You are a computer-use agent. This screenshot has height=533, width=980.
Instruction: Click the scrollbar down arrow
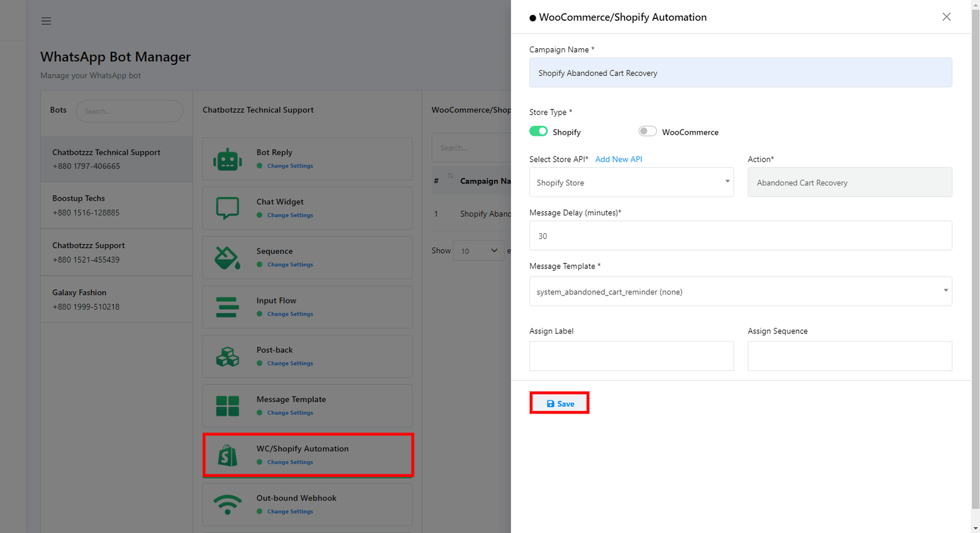point(976,527)
